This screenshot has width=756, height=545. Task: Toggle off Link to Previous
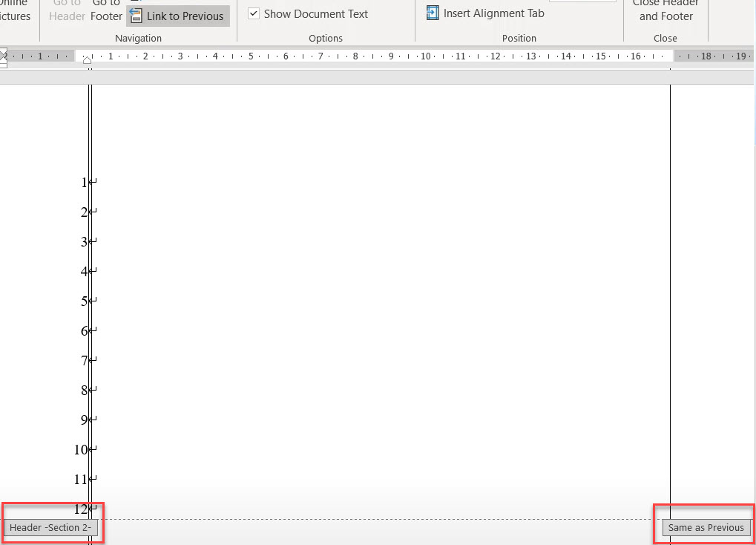[x=177, y=15]
